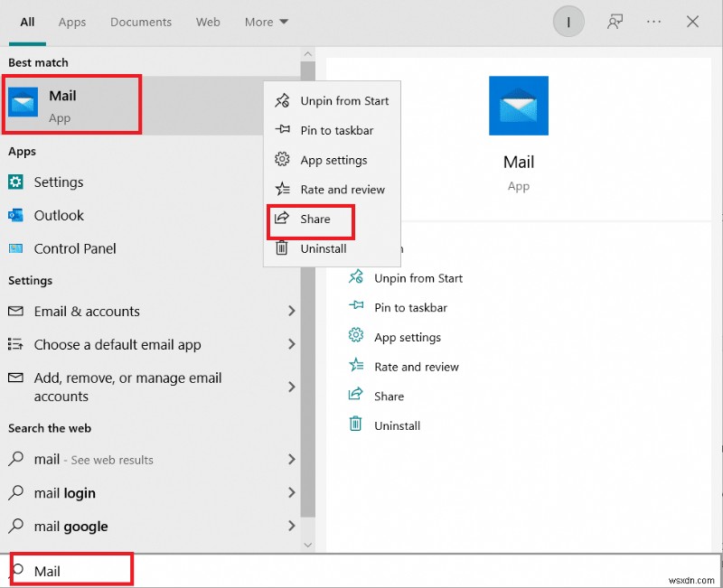This screenshot has width=723, height=588.
Task: Click the share icon in right pane actions
Action: coord(355,394)
